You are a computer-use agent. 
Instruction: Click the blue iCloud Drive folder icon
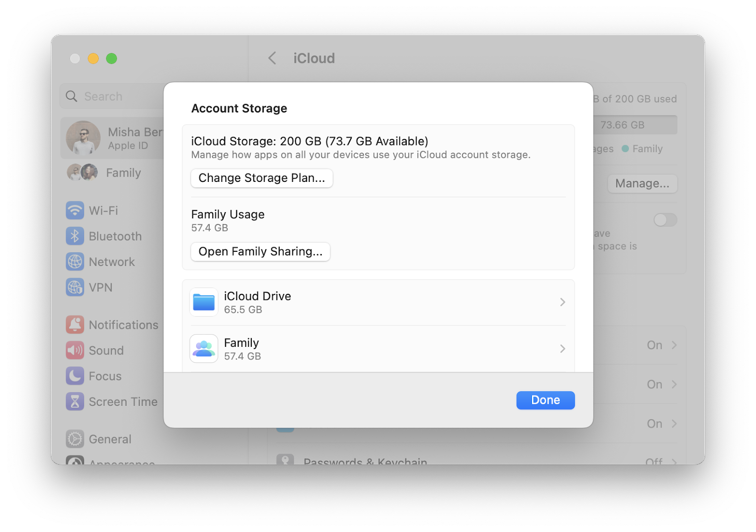coord(203,302)
